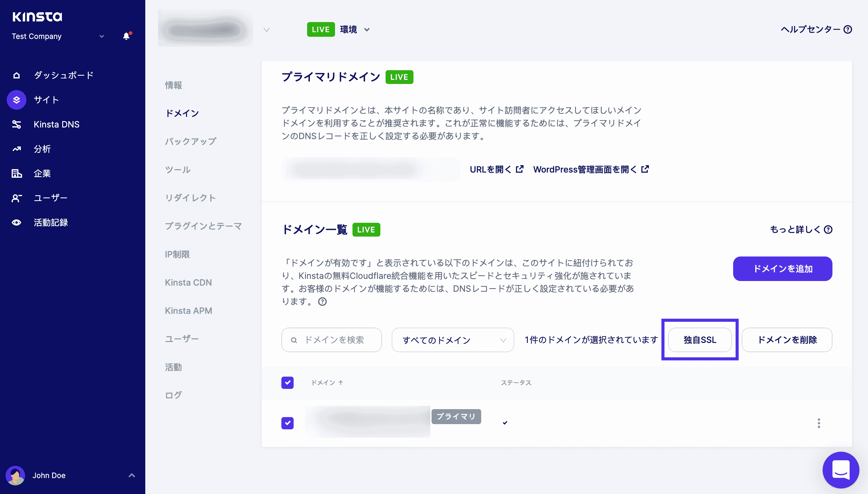Open Kinsta DNS via its sidebar icon
Viewport: 868px width, 494px height.
(x=16, y=124)
